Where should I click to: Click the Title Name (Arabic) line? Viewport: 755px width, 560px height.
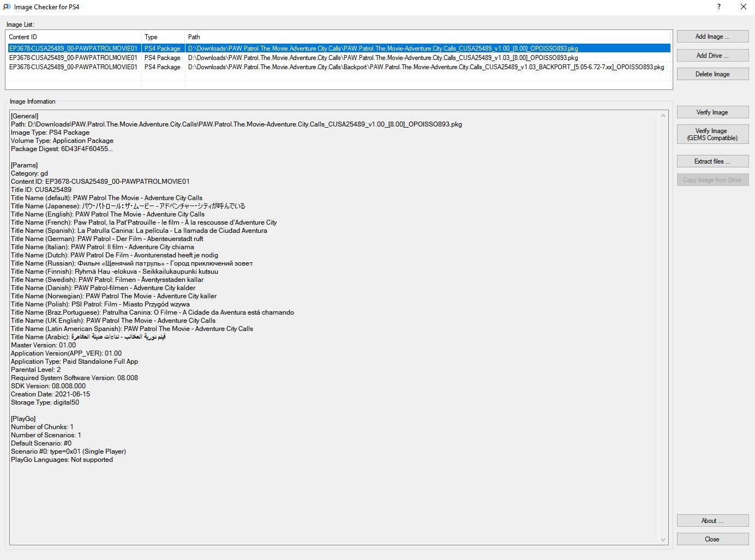[x=88, y=337]
